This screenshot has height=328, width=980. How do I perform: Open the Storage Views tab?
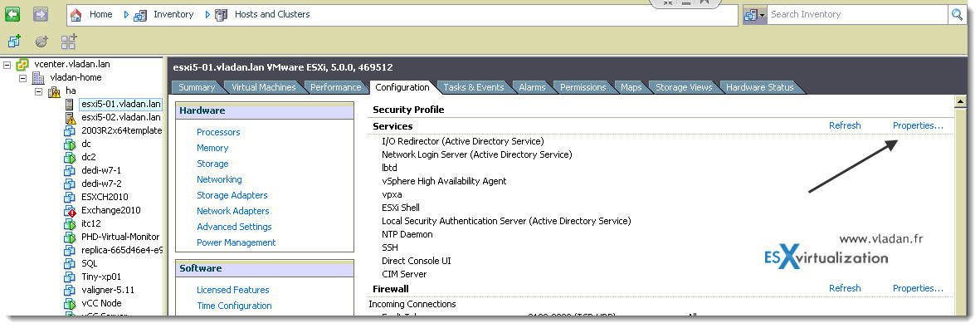pos(684,88)
